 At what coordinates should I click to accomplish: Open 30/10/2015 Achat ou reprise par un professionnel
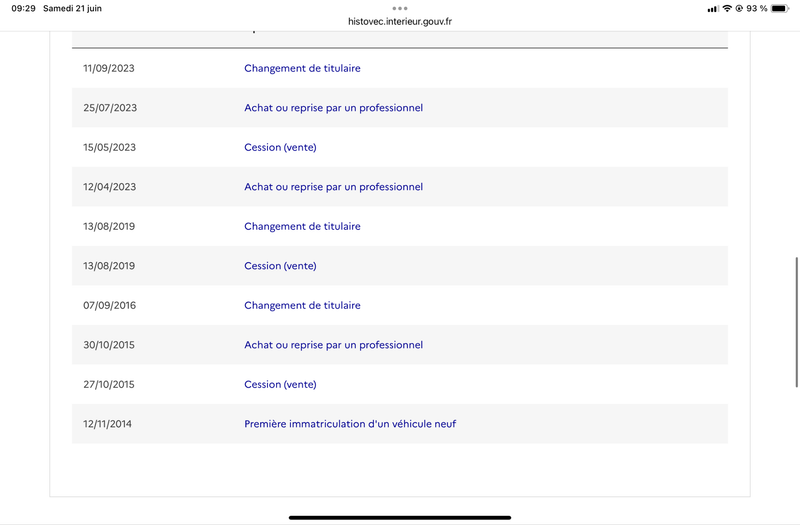(333, 345)
